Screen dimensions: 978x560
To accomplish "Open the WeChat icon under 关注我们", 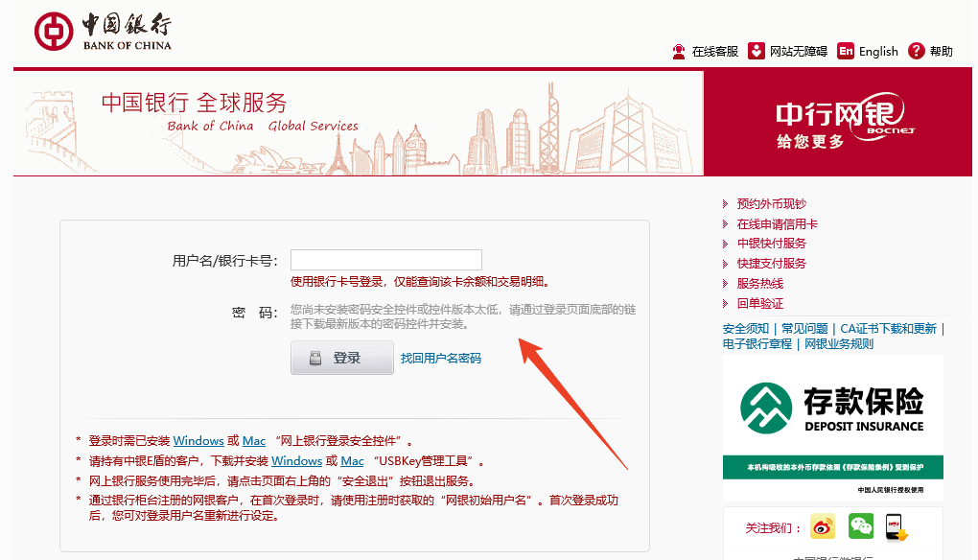I will (x=860, y=526).
